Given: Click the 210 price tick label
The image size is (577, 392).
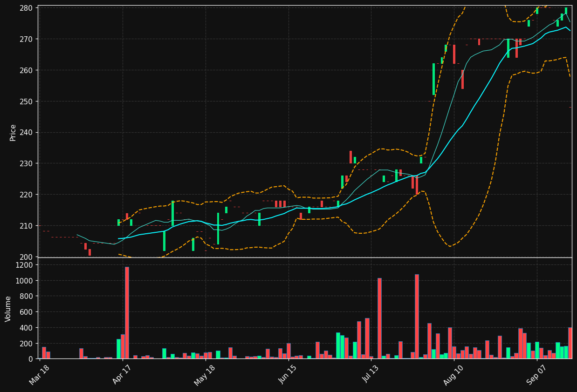Looking at the screenshot, I should click(x=26, y=226).
